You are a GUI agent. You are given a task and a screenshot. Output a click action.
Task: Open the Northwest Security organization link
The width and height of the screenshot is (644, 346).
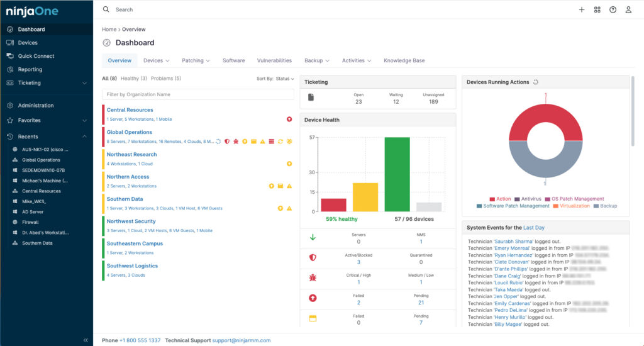[131, 221]
